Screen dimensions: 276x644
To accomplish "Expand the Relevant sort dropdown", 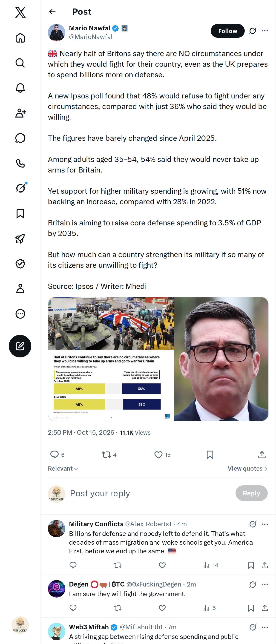I will click(63, 469).
